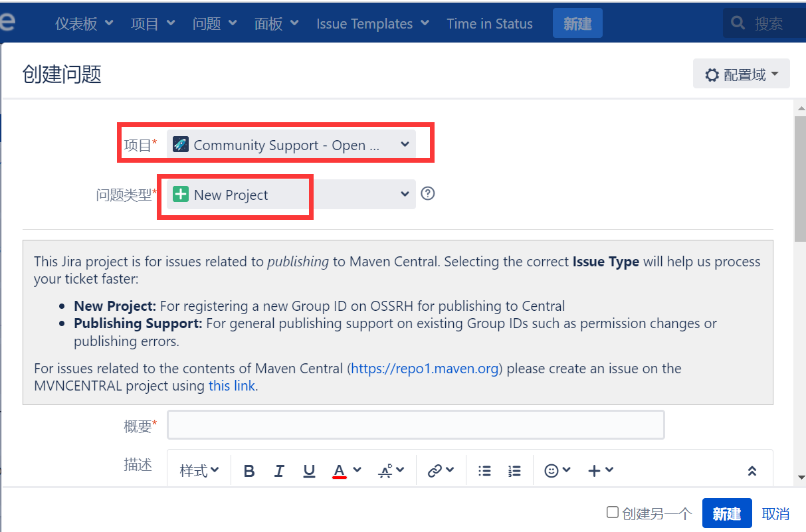Open the insert more options menu

tap(601, 471)
